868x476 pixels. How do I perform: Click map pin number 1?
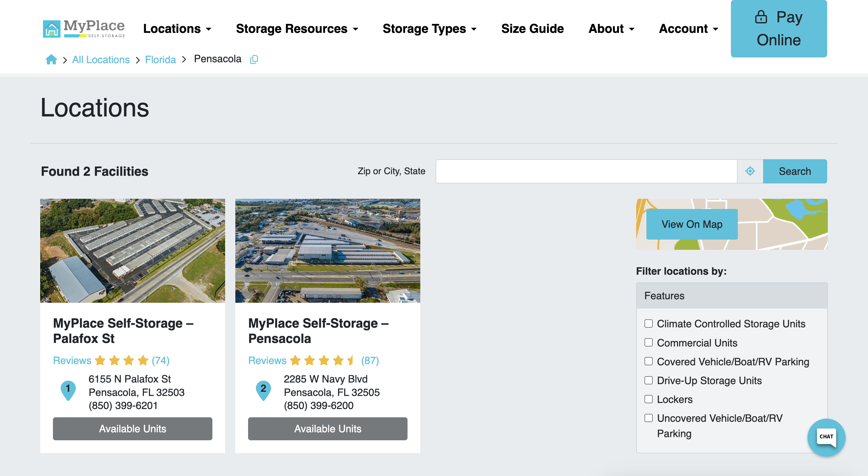(x=68, y=390)
